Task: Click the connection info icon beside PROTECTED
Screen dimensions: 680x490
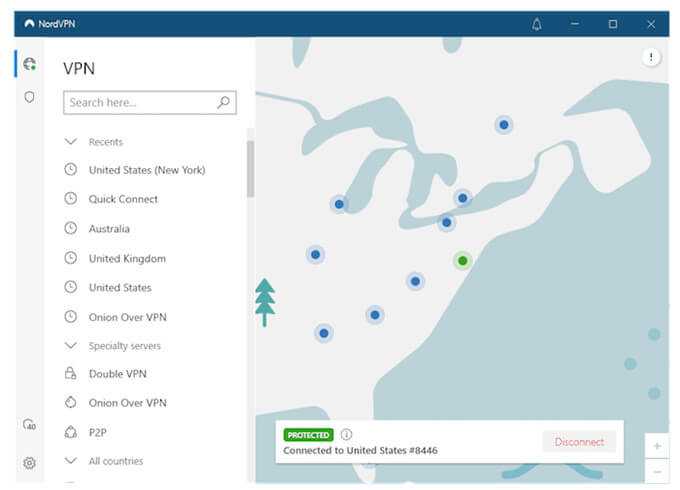Action: (x=346, y=434)
